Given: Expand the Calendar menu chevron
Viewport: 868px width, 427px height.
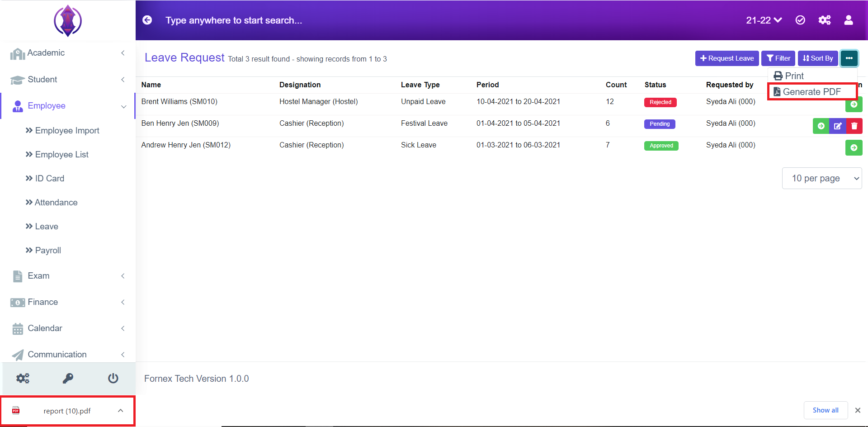Looking at the screenshot, I should pos(123,328).
